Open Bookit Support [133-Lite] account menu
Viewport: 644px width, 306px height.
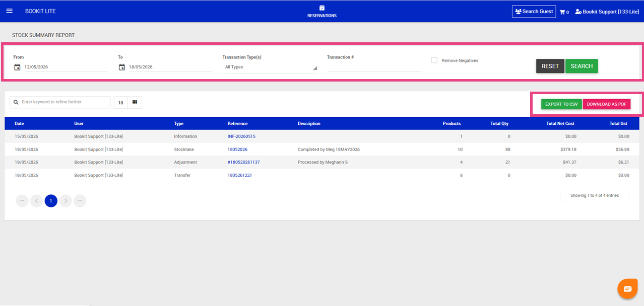(x=607, y=12)
